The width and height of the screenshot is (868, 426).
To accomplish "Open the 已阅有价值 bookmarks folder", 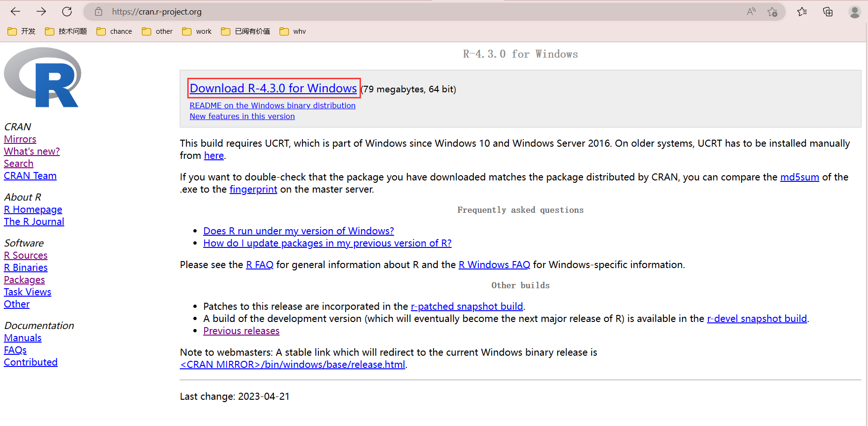I will pos(246,31).
